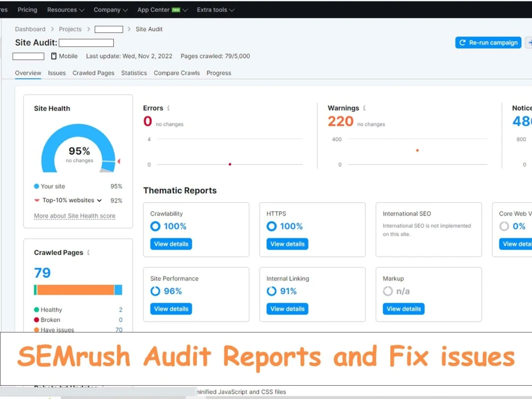The image size is (532, 399).
Task: Click the Site Audit breadcrumb
Action: coord(149,29)
